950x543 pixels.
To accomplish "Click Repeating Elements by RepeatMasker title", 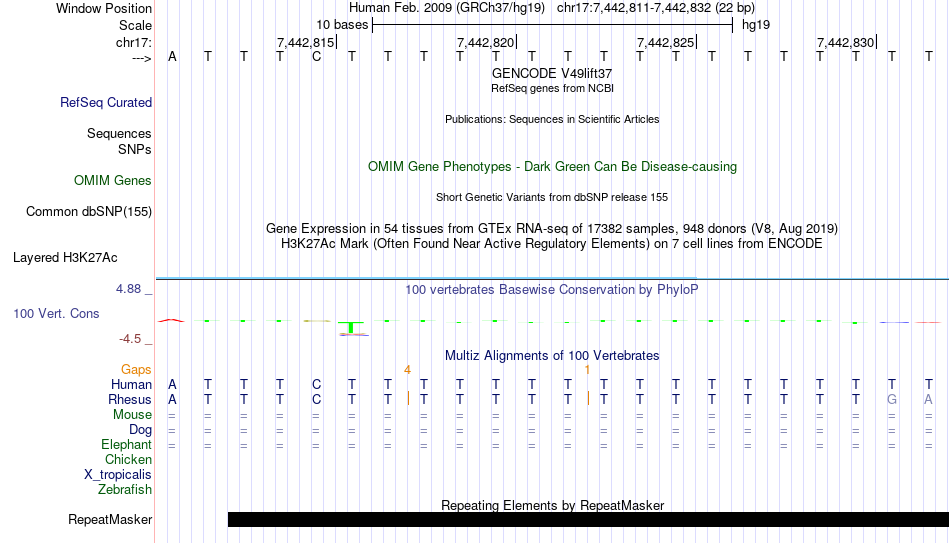I will (553, 505).
